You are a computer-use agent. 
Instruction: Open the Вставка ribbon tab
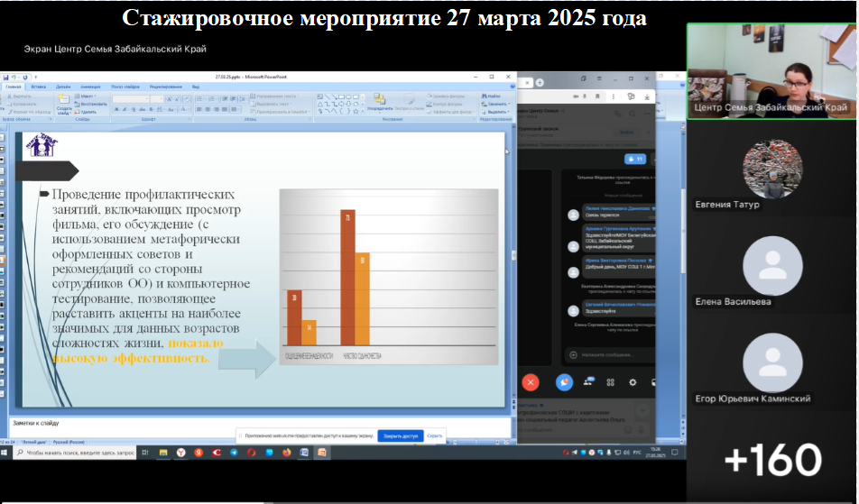point(39,87)
